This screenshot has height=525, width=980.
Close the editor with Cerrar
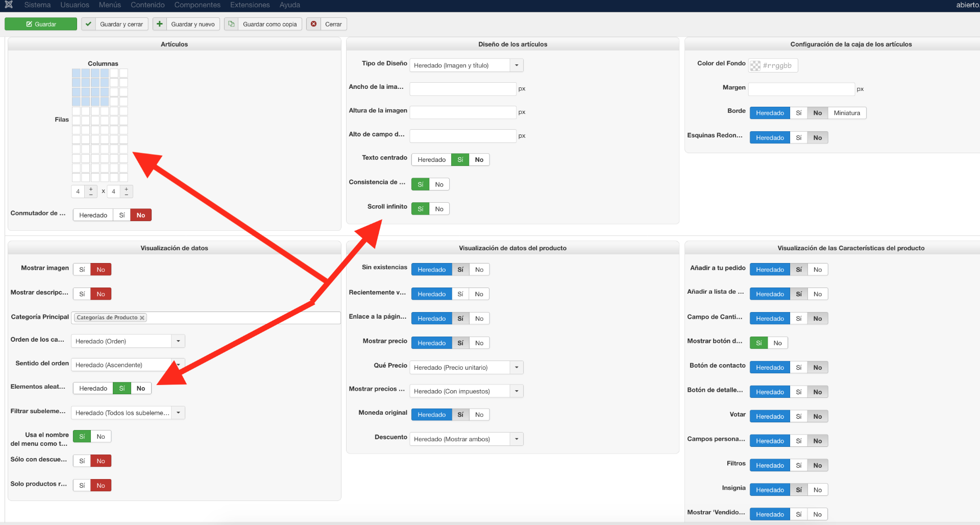[x=327, y=24]
